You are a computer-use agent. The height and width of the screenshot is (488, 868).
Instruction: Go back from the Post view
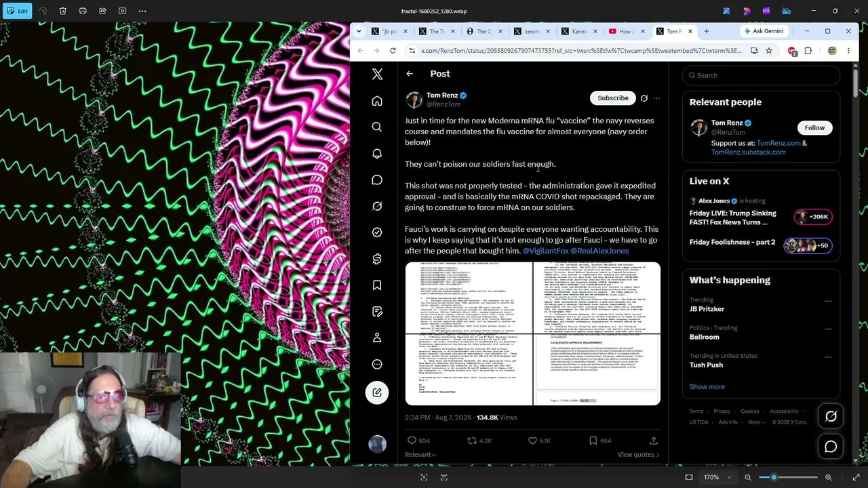coord(410,74)
